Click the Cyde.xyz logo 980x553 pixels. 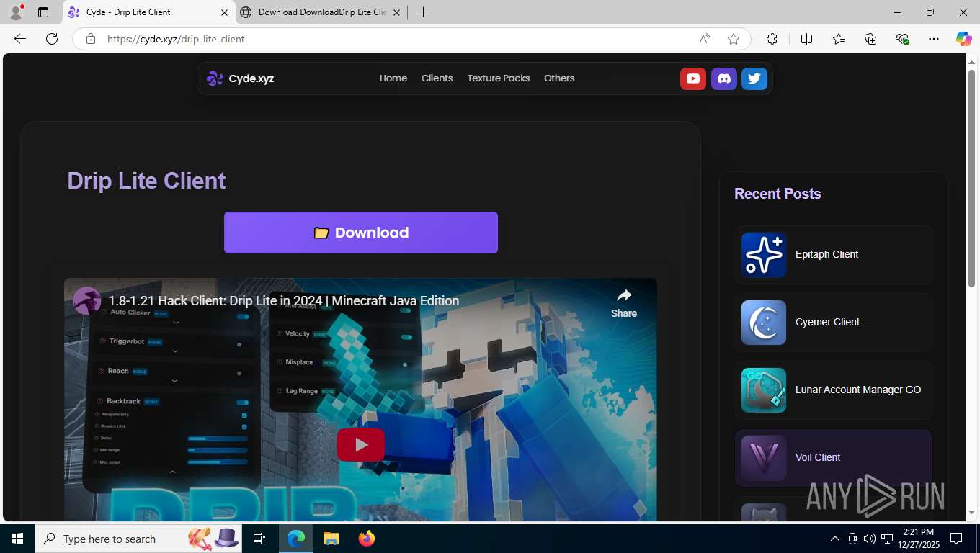pos(241,78)
